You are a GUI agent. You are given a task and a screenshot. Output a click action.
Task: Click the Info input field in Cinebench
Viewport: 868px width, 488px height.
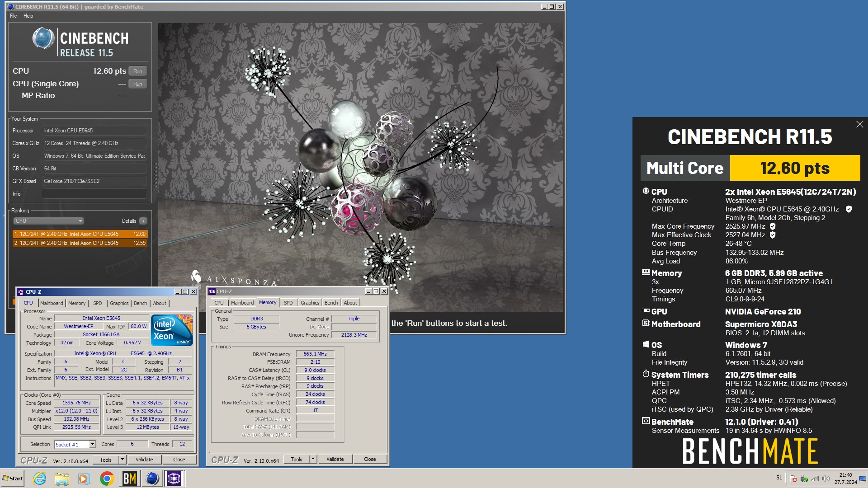94,194
